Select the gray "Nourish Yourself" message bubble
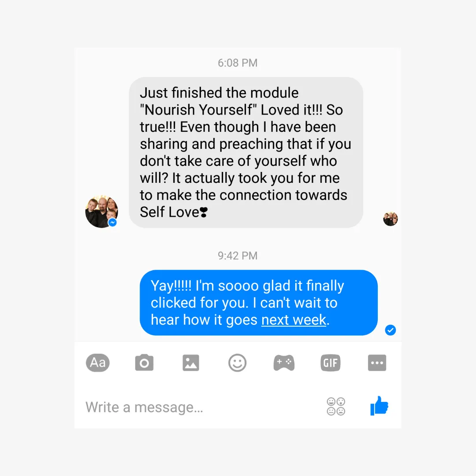Image resolution: width=476 pixels, height=476 pixels. pos(246,152)
